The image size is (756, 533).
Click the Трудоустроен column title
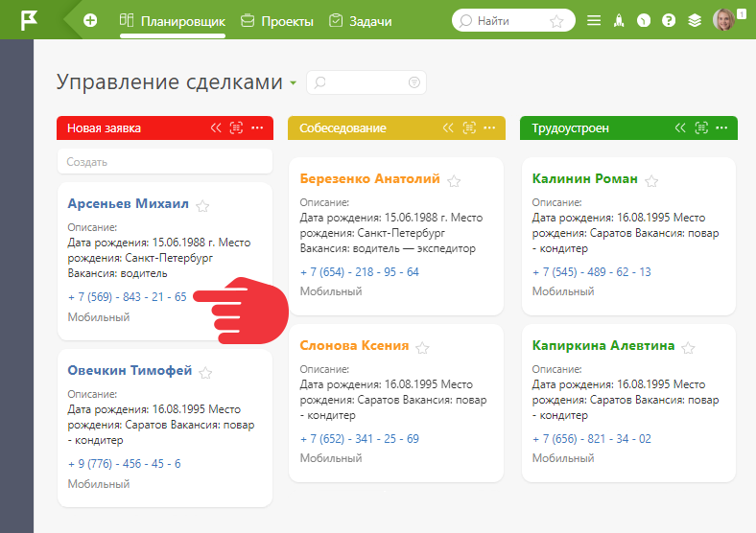tap(571, 128)
